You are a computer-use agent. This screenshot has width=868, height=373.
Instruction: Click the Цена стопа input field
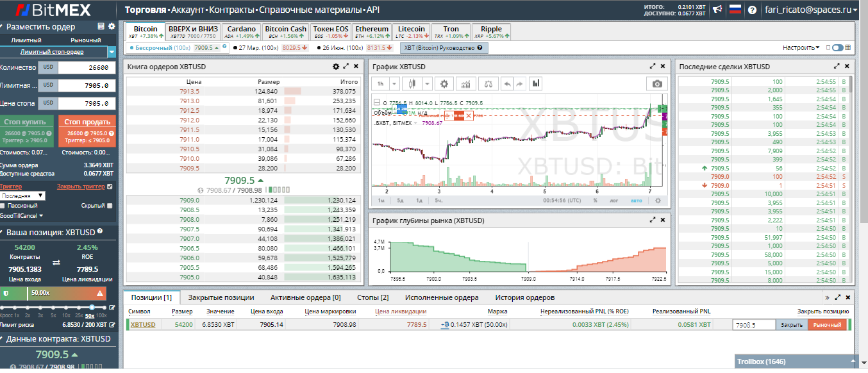point(87,103)
